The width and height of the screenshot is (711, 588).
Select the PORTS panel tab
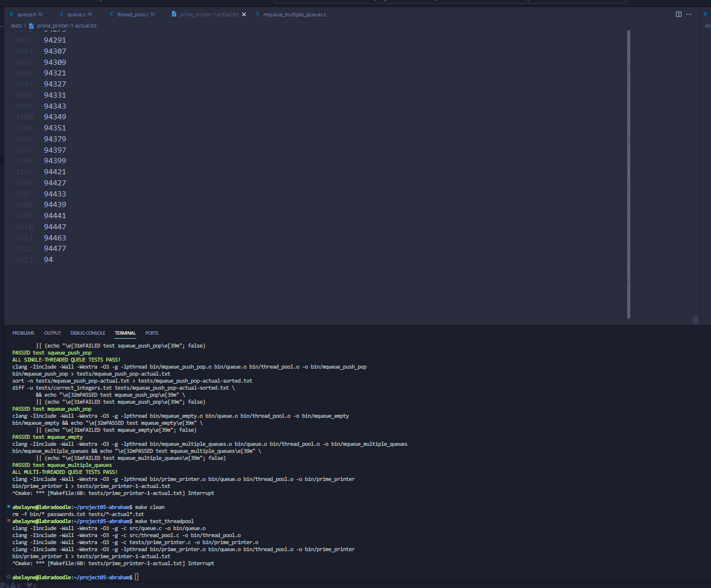[152, 333]
